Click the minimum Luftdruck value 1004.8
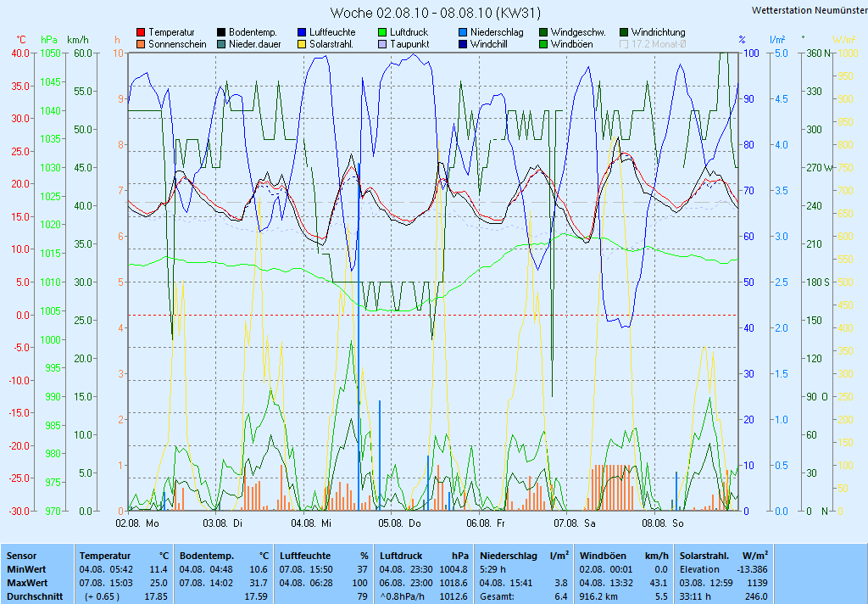The width and height of the screenshot is (868, 604). 454,569
